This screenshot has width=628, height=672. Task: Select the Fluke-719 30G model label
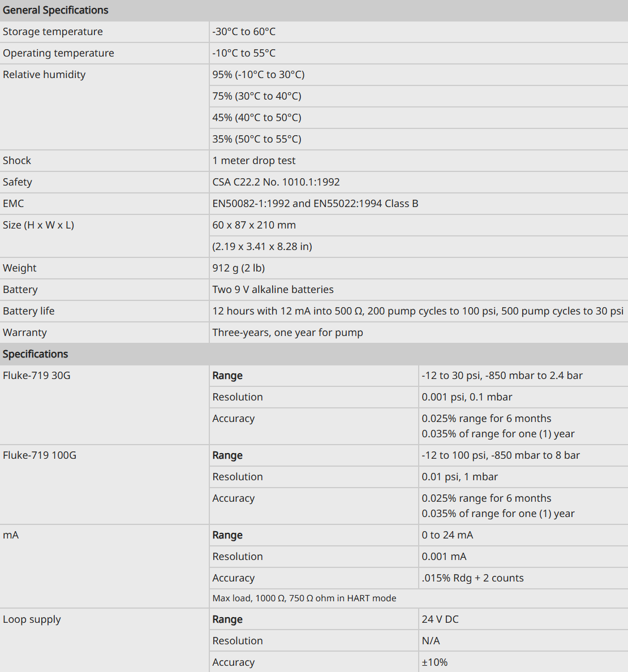coord(36,376)
